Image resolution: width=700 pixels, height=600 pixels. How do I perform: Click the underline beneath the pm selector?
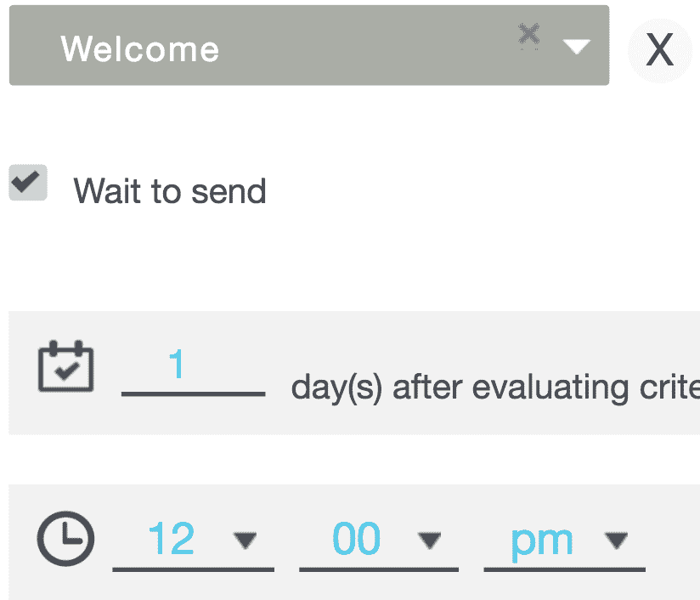[564, 569]
